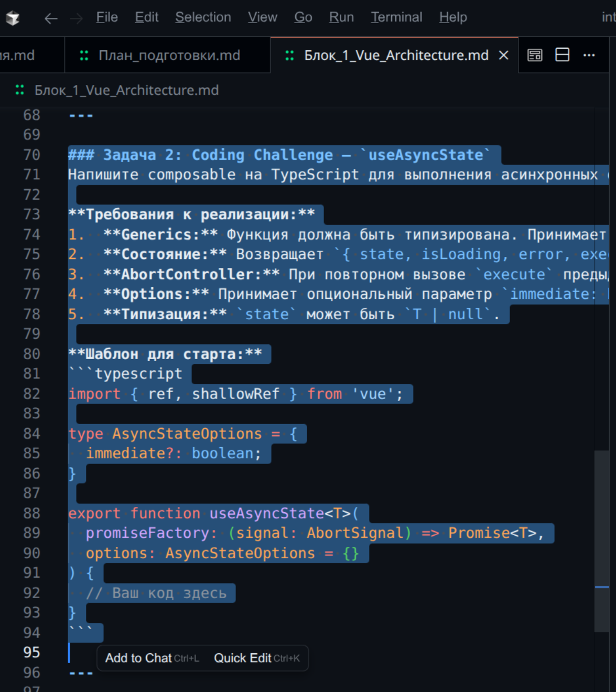Open the More Actions ellipsis menu
The width and height of the screenshot is (616, 692).
[x=589, y=55]
